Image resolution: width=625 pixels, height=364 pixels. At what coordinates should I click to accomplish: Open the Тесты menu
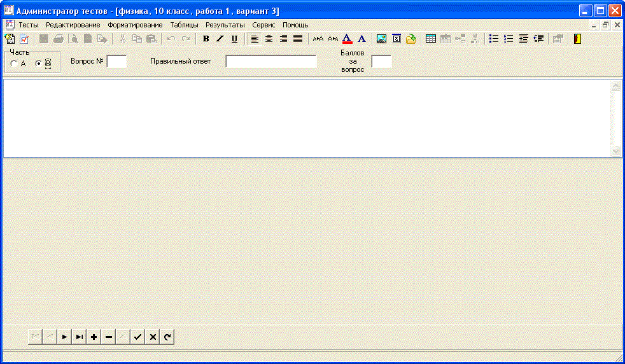[x=28, y=25]
